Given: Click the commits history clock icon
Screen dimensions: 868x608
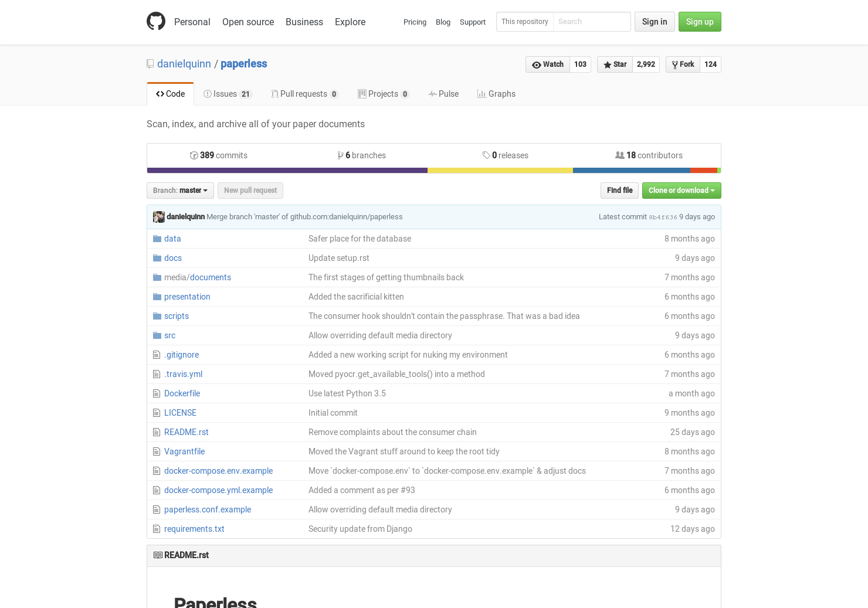Looking at the screenshot, I should click(x=194, y=155).
